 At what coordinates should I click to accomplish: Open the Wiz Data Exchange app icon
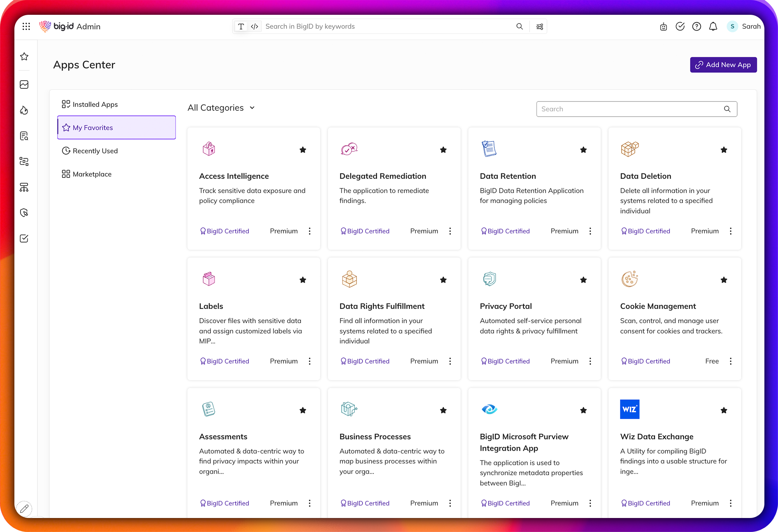[629, 409]
